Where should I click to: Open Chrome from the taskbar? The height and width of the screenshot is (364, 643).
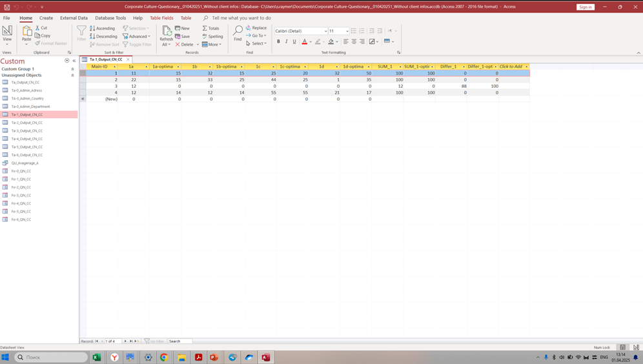pyautogui.click(x=164, y=358)
